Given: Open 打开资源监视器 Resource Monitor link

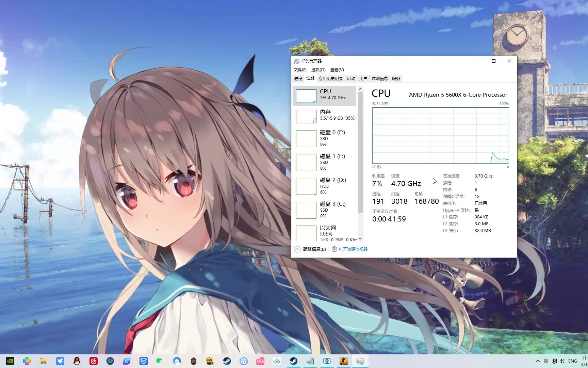Looking at the screenshot, I should [352, 249].
